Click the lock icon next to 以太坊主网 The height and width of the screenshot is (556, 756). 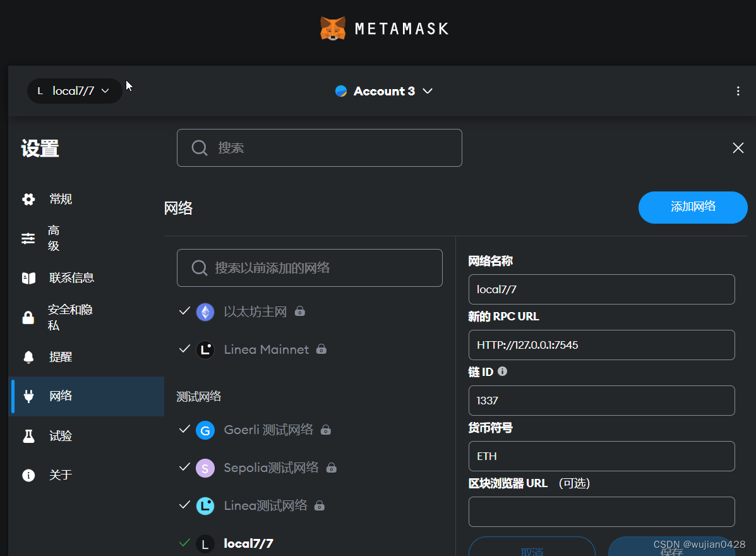tap(300, 311)
